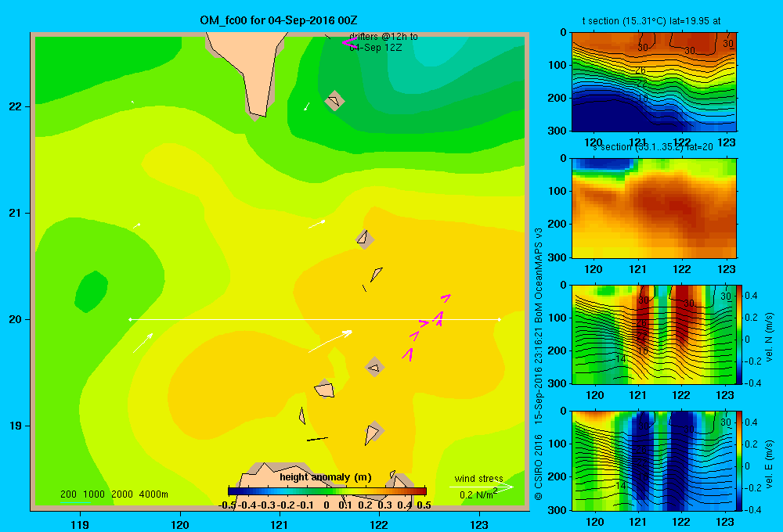Click the dark green low-anomaly eddy near 119E

(92, 292)
